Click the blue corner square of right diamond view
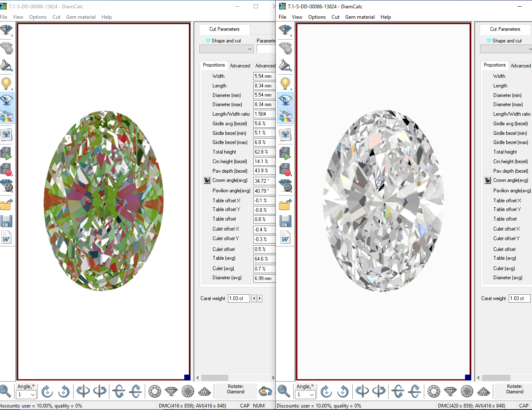Image resolution: width=532 pixels, height=410 pixels. (x=468, y=377)
